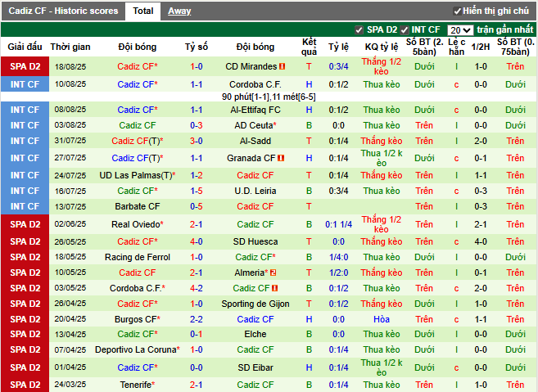Click the 0:1 1/4 odds in Real Oviedo row

(338, 224)
